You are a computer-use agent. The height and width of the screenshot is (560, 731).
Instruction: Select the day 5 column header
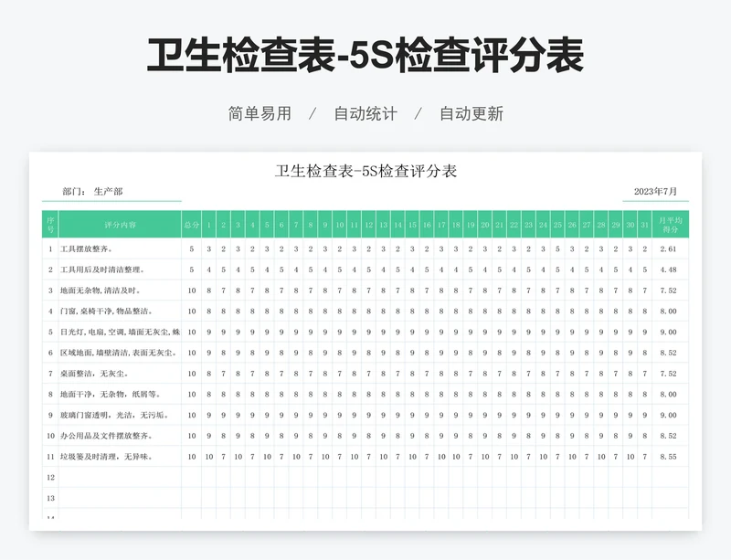coord(267,225)
